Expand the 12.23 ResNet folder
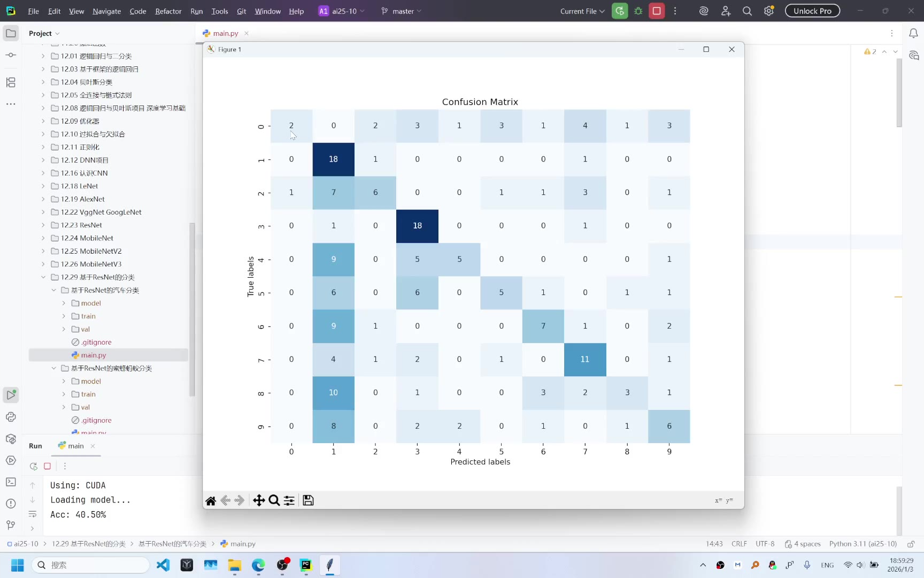This screenshot has height=578, width=924. (43, 225)
